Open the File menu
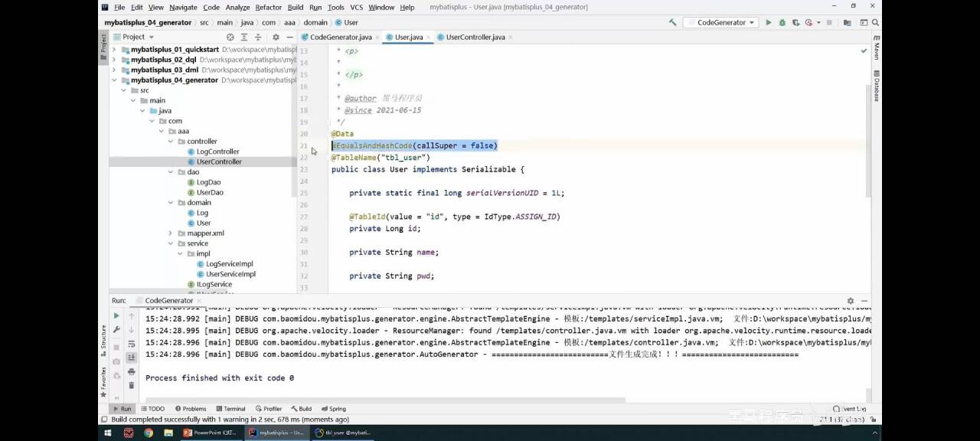980x441 pixels. (x=119, y=7)
